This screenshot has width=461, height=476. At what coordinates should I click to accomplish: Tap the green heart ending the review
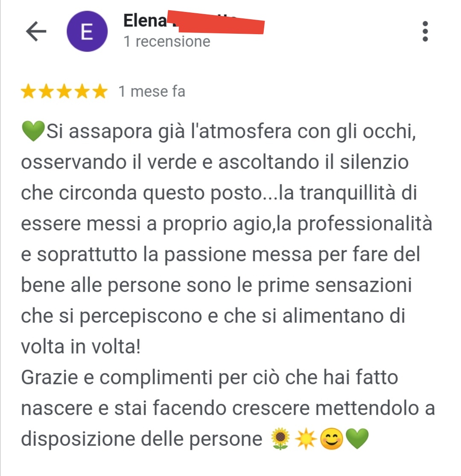tap(357, 439)
